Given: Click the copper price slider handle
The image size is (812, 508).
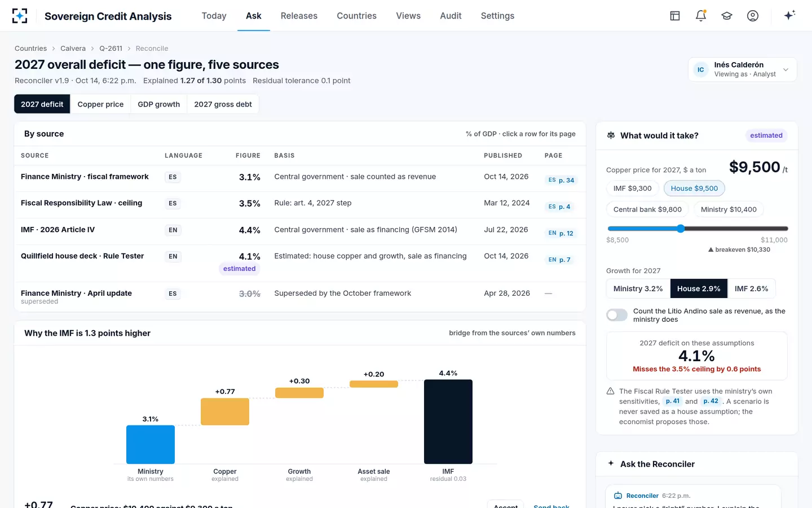Looking at the screenshot, I should point(681,229).
